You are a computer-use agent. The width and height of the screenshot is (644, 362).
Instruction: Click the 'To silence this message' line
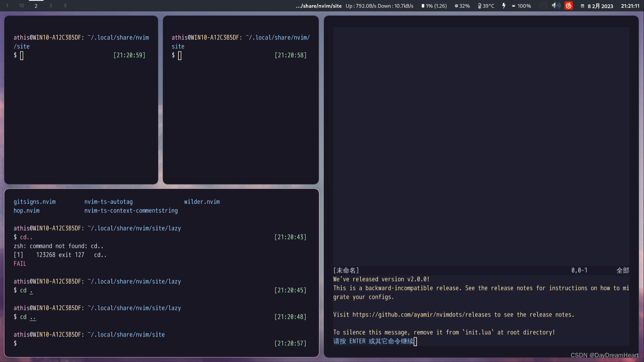click(444, 332)
